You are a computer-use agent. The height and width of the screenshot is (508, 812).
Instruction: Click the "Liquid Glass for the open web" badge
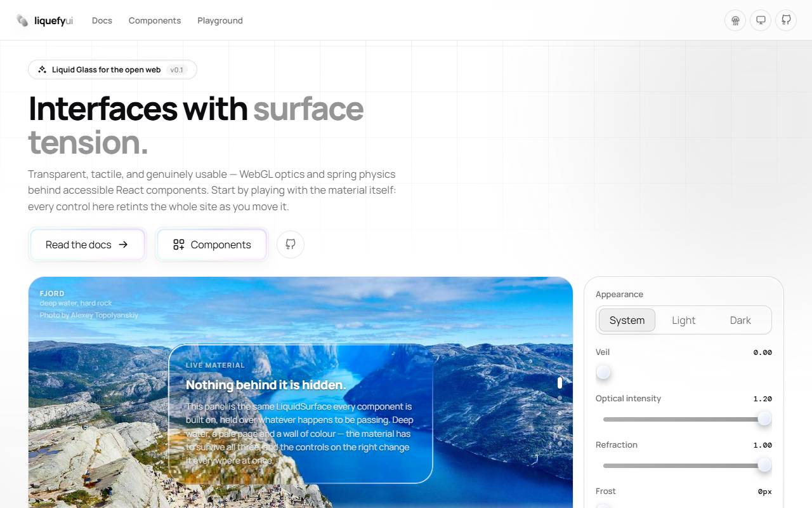pos(112,70)
